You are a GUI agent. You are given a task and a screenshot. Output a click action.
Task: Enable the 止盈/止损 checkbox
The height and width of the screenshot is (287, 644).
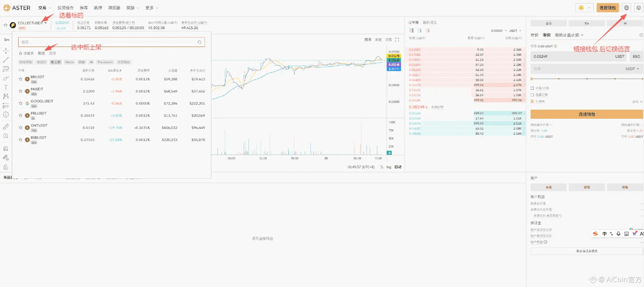pyautogui.click(x=532, y=88)
